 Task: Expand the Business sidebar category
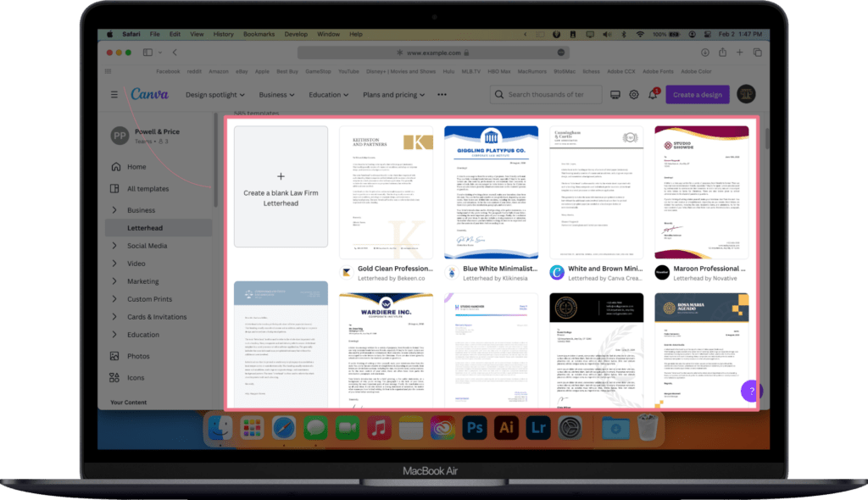(114, 210)
